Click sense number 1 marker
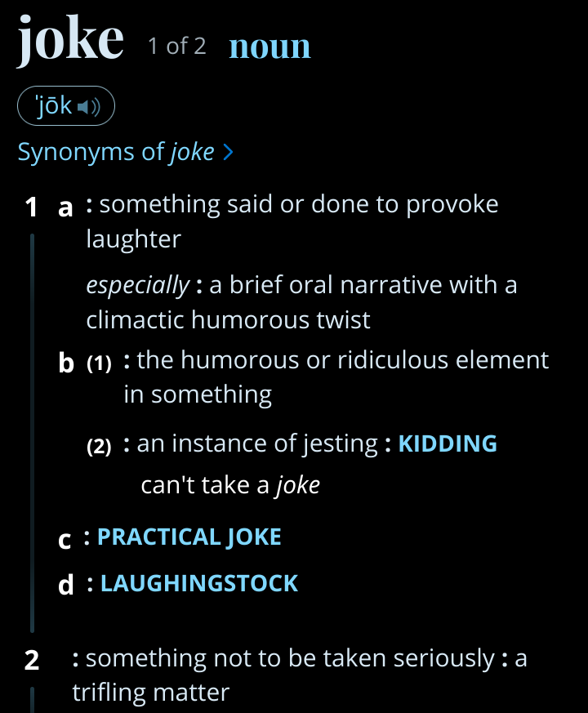The image size is (588, 713). point(32,207)
